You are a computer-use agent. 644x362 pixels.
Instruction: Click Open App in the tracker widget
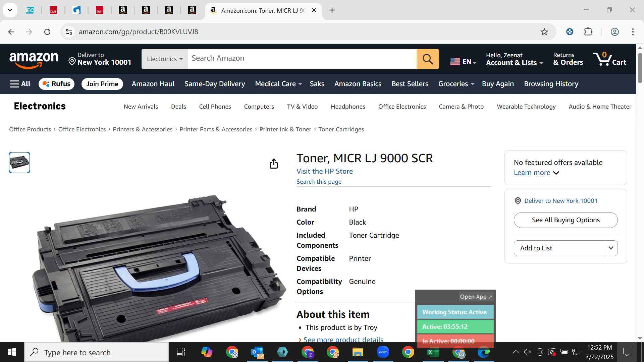[476, 297]
